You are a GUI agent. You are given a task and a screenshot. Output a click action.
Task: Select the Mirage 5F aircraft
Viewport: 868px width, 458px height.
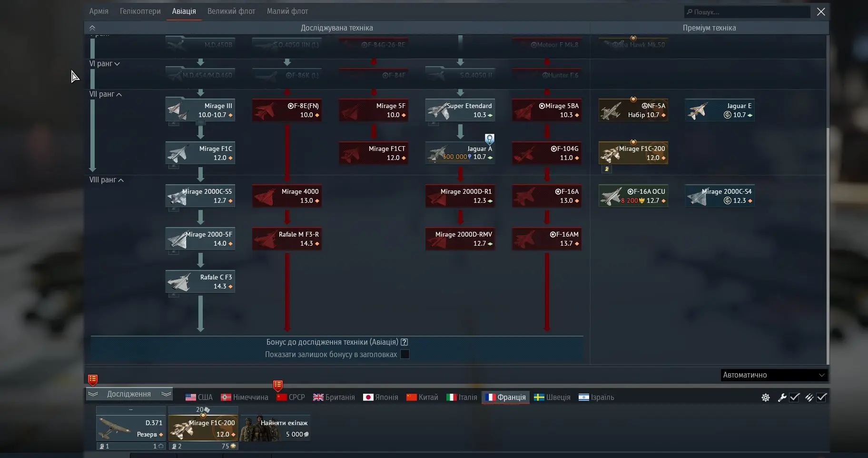click(374, 110)
